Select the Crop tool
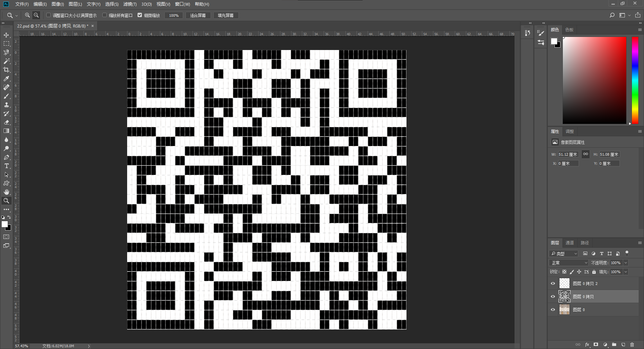 coord(6,70)
